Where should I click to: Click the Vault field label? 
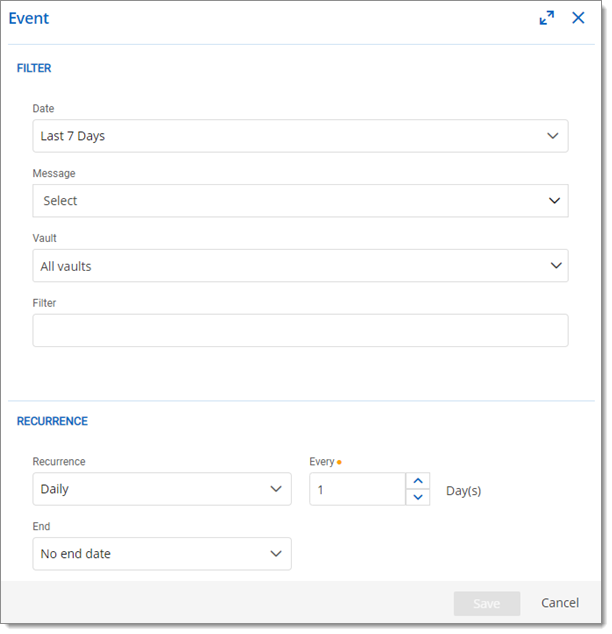44,238
